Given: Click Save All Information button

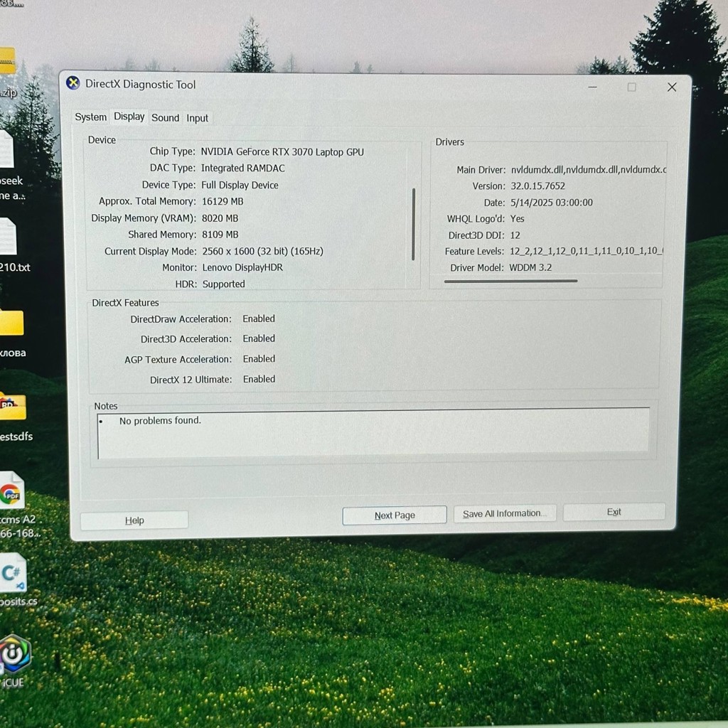Looking at the screenshot, I should [x=505, y=513].
